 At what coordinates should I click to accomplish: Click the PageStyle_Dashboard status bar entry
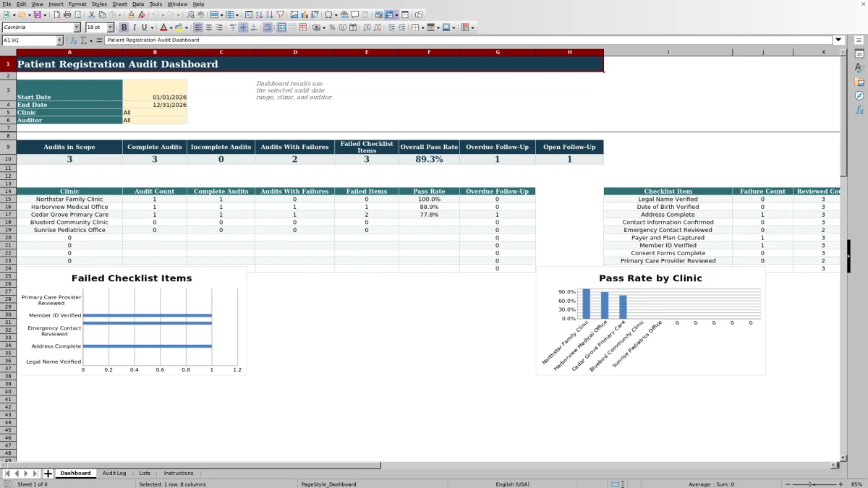pos(328,484)
